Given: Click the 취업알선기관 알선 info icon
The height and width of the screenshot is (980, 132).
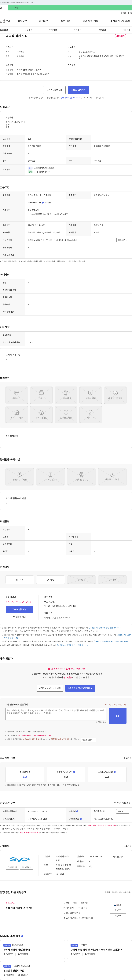Looking at the screenshot, I should click(x=74, y=772).
